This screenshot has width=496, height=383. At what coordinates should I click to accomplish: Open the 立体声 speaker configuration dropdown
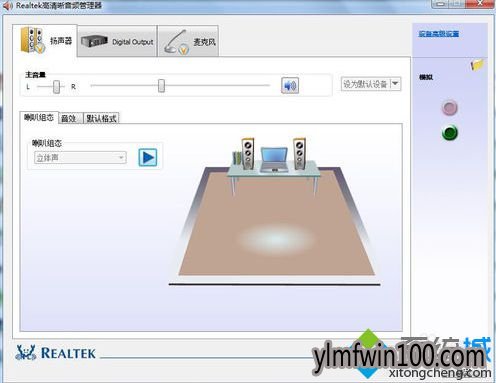(x=80, y=157)
